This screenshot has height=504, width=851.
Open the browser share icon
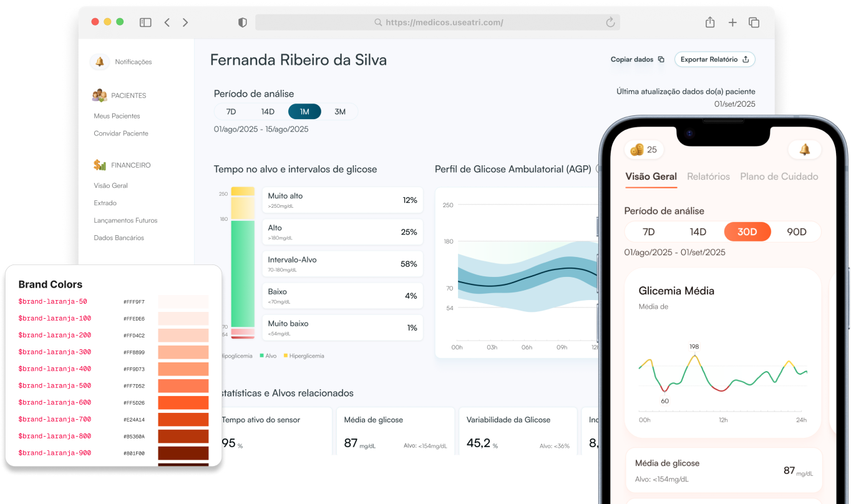click(x=710, y=22)
